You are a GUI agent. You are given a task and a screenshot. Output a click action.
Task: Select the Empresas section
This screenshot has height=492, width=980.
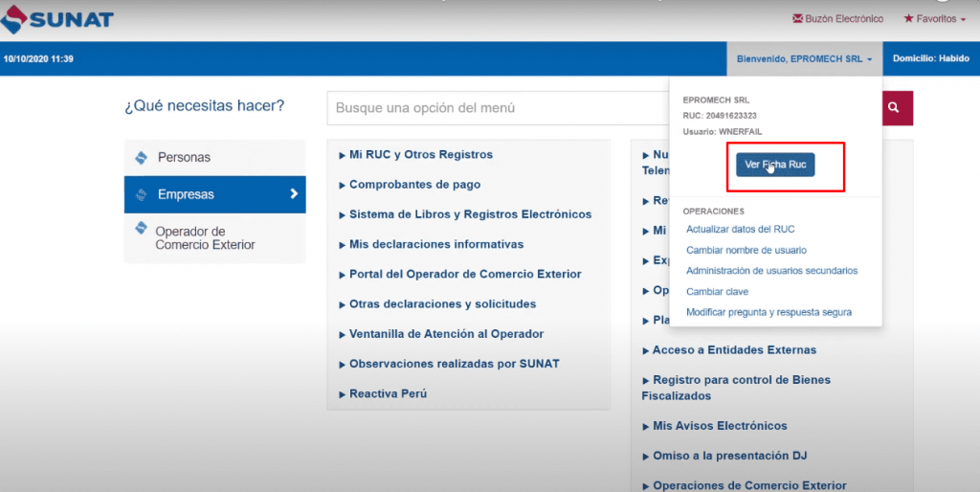point(215,194)
